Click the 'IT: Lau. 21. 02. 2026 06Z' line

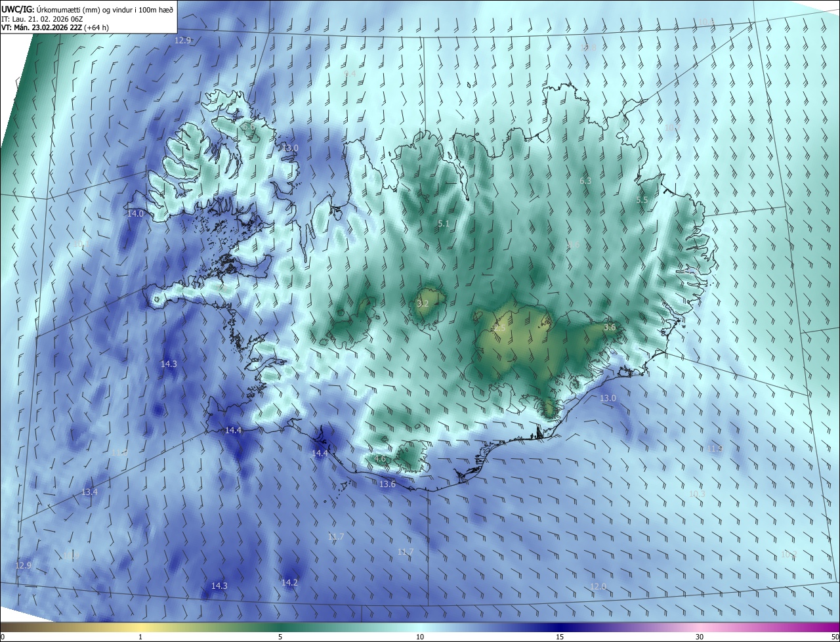43,19
